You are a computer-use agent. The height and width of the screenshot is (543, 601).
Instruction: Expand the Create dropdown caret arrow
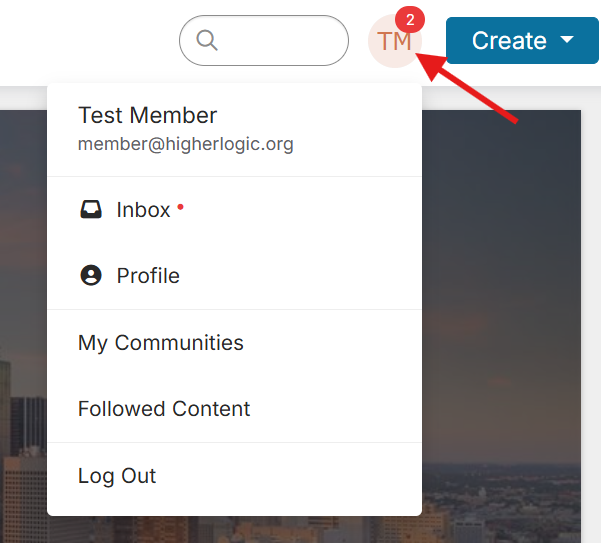(x=567, y=39)
